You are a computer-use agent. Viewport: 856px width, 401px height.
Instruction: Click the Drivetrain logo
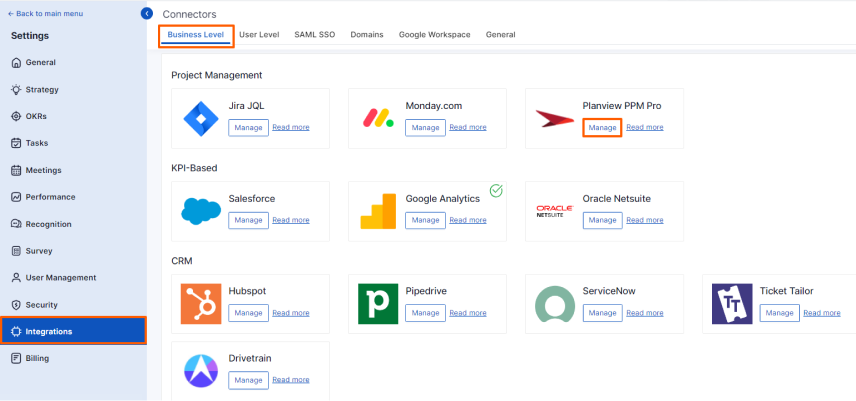201,371
